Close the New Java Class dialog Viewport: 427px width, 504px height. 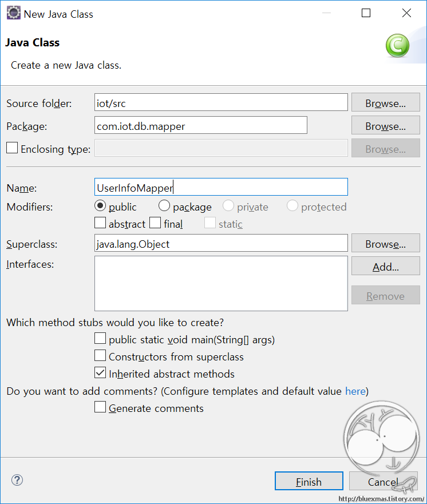[x=406, y=13]
